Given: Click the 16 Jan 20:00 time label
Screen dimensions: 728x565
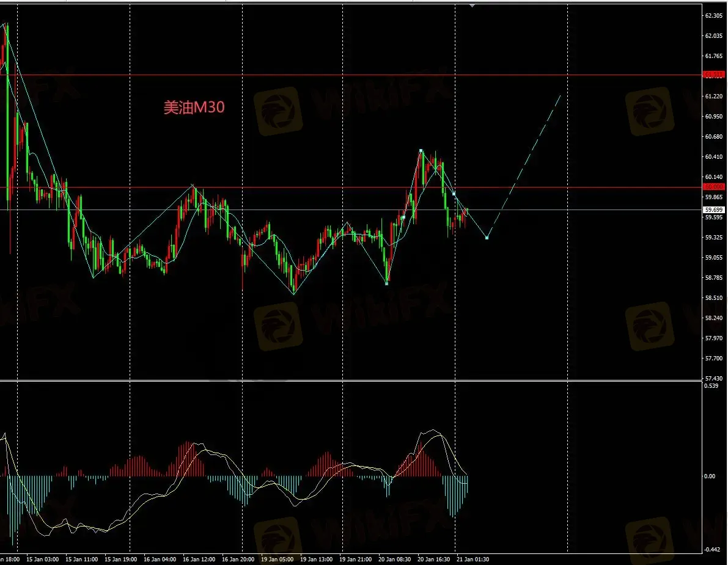Looking at the screenshot, I should 238,560.
